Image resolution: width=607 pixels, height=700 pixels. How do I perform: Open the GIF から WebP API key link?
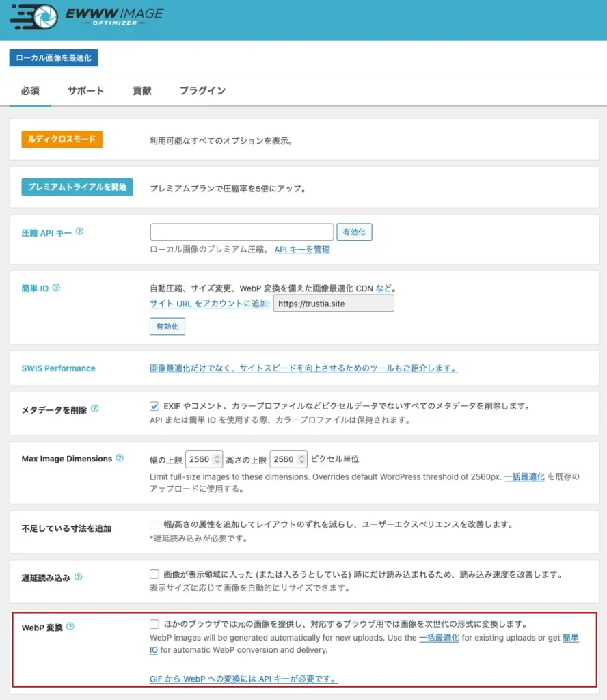[x=243, y=679]
